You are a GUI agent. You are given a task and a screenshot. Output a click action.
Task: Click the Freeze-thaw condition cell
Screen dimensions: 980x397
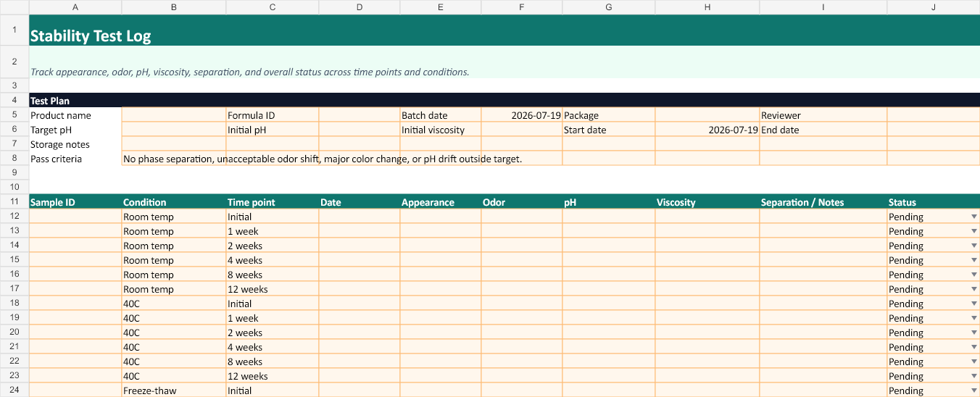point(174,390)
